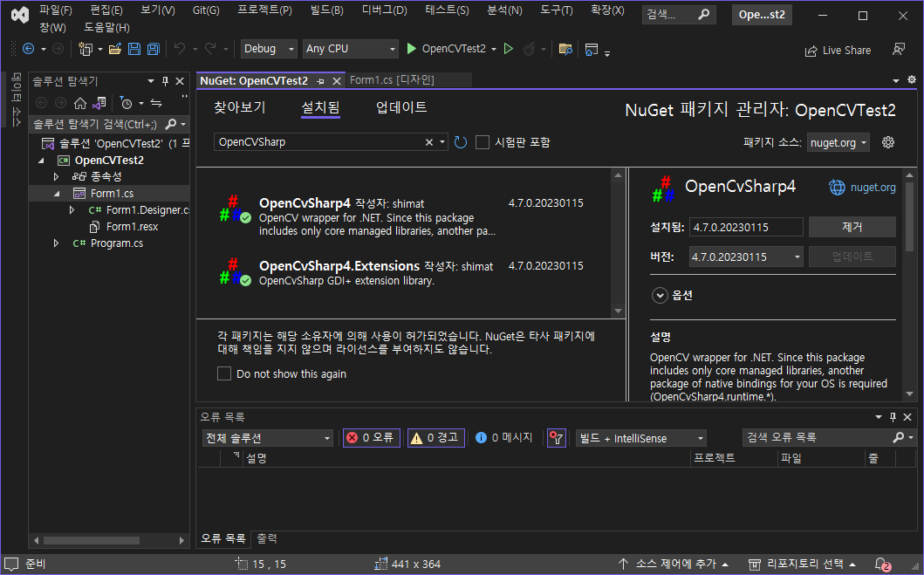Toggle the 0 warnings filter button

tap(436, 438)
